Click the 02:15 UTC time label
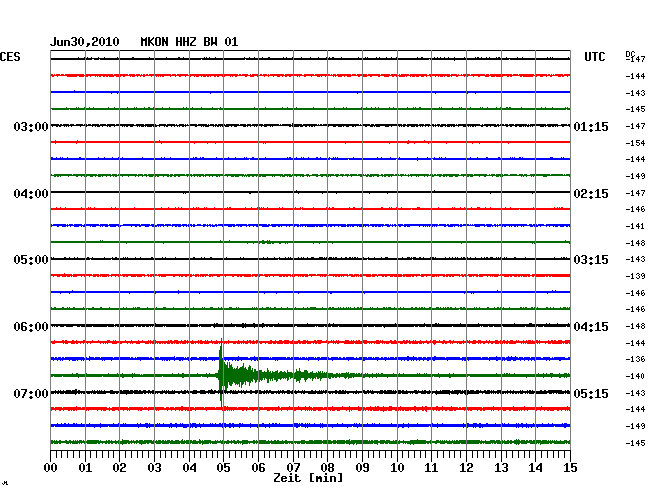Image resolution: width=650 pixels, height=494 pixels. pos(591,194)
